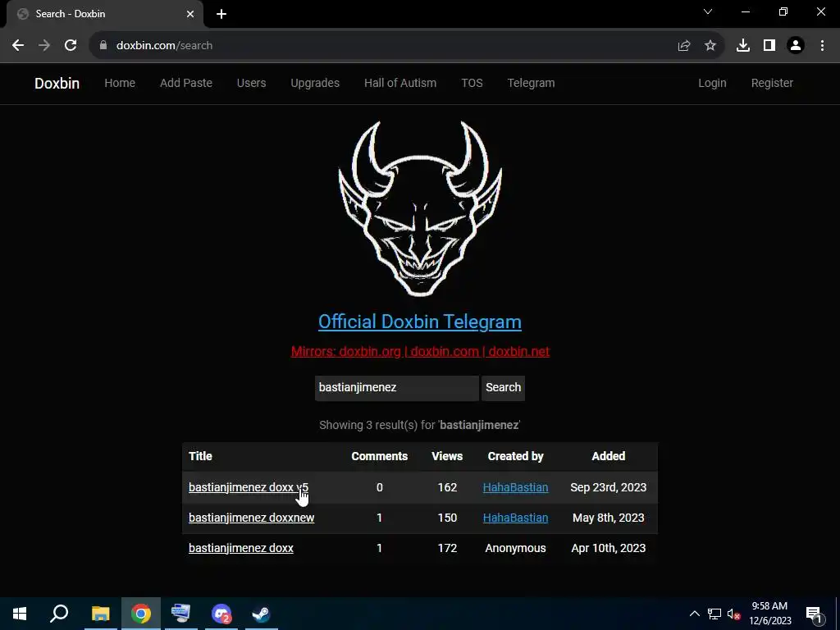Click the Chrome taskbar icon
Viewport: 840px width, 630px height.
(x=141, y=614)
